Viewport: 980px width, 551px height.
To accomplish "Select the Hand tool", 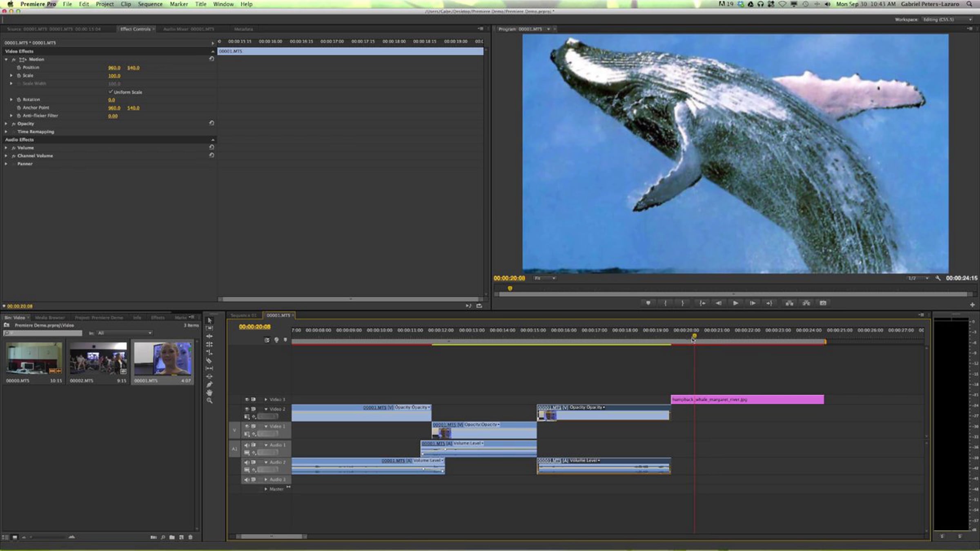I will click(209, 393).
